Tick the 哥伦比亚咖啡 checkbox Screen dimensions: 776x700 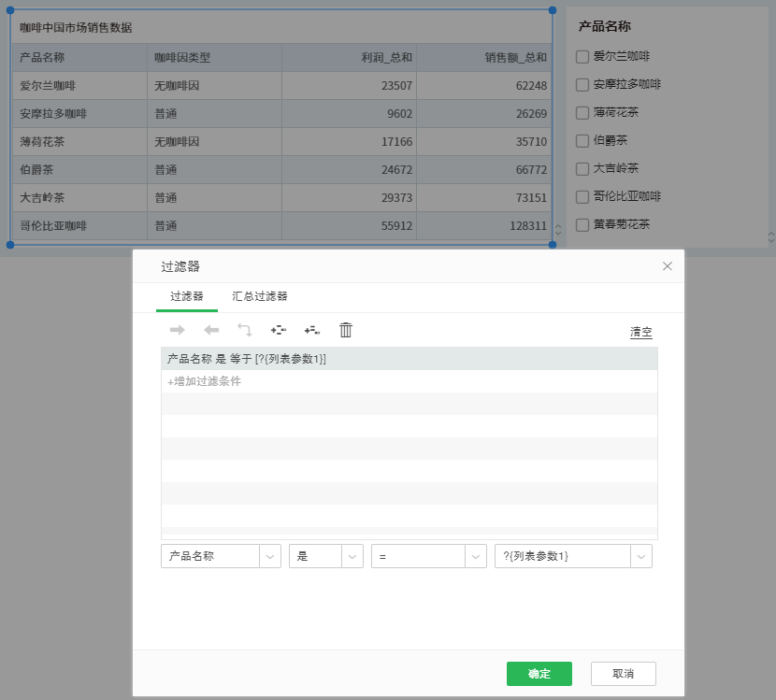[582, 197]
